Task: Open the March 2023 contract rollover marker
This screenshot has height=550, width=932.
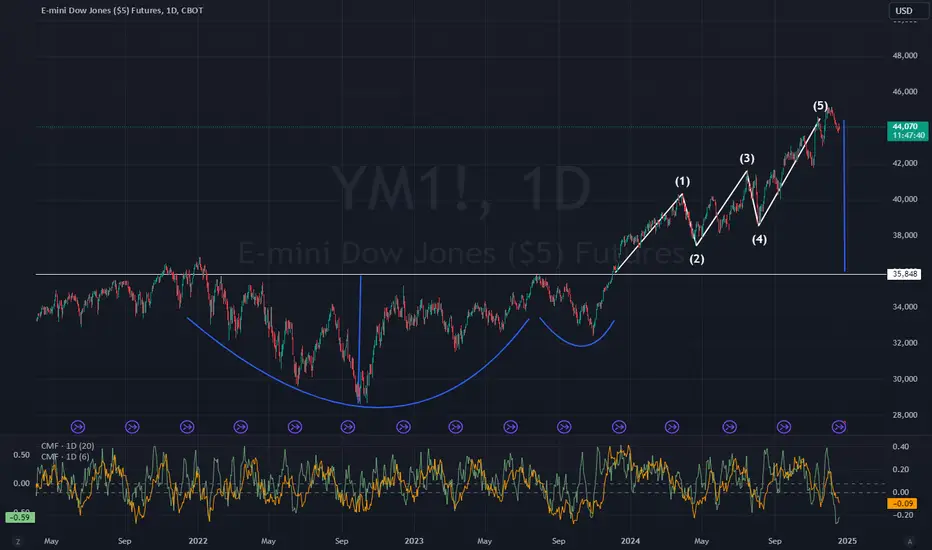Action: click(455, 426)
